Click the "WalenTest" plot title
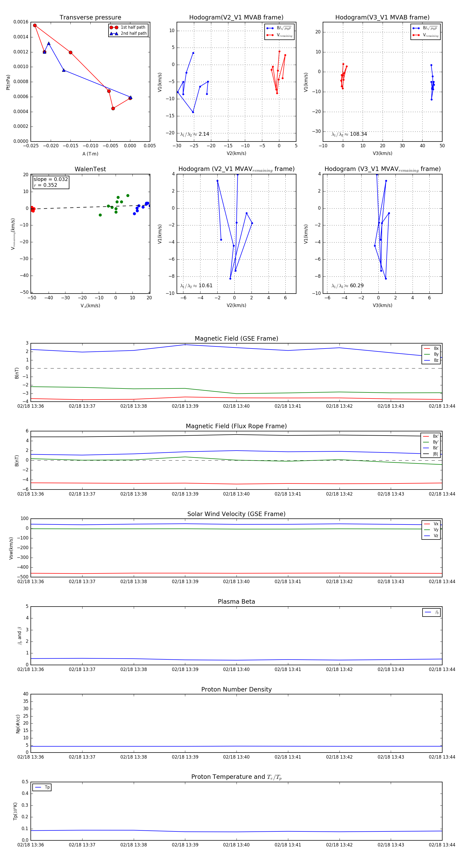The height and width of the screenshot is (868, 473). [x=90, y=169]
